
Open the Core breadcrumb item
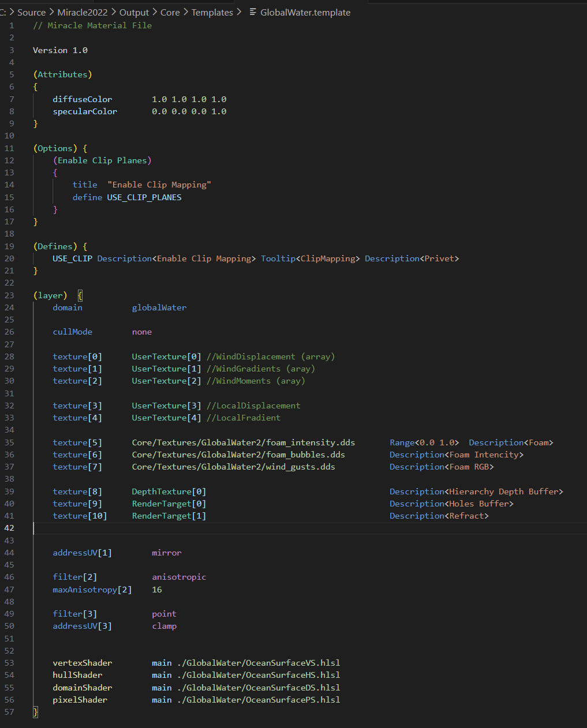(170, 12)
